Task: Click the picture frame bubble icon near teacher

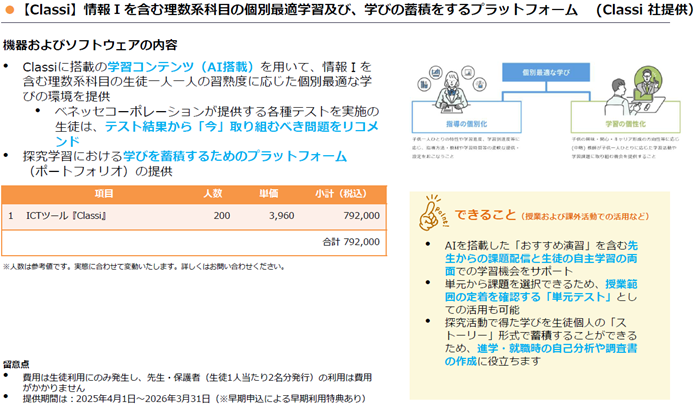Action: 468,72
